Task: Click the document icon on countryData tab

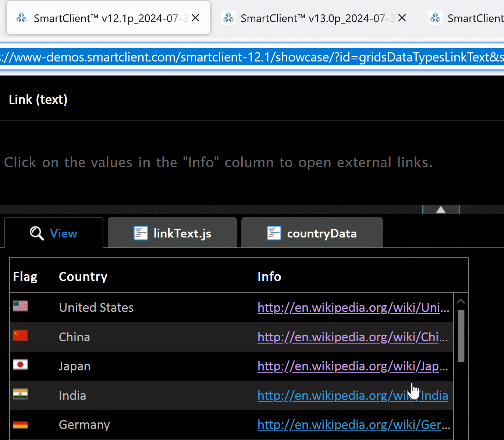Action: [274, 233]
